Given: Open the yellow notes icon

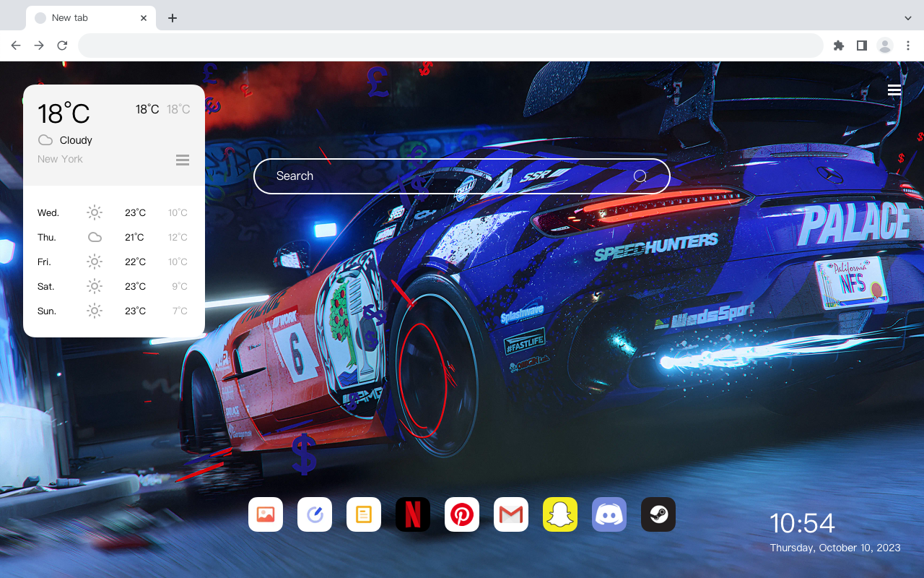Looking at the screenshot, I should point(364,514).
